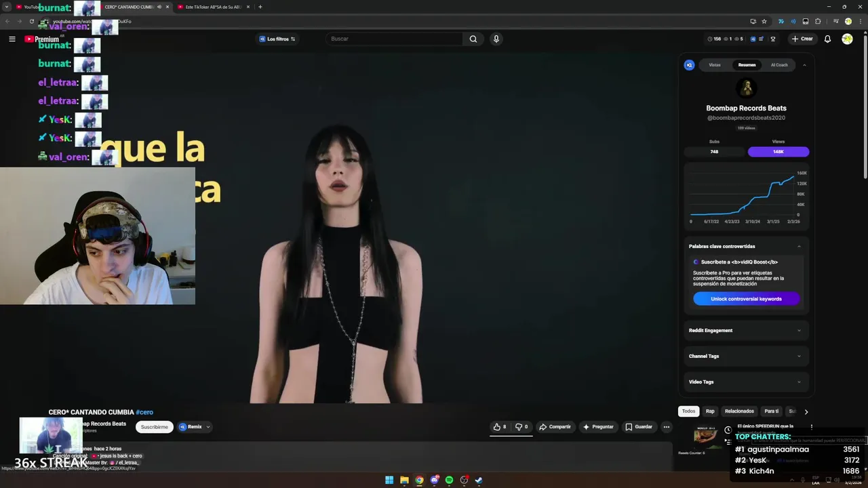The image size is (868, 488).
Task: Open Spotify from taskbar
Action: 449,480
